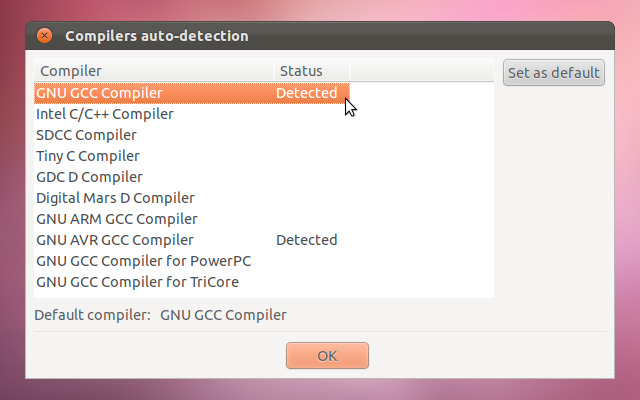Image resolution: width=640 pixels, height=400 pixels.
Task: Click the Default compiler label text
Action: (x=92, y=315)
